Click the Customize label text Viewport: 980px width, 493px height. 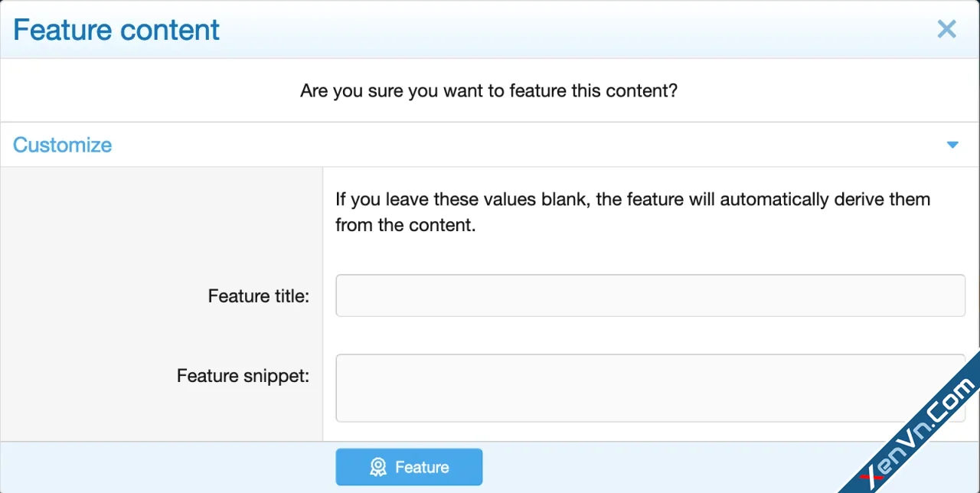coord(62,145)
